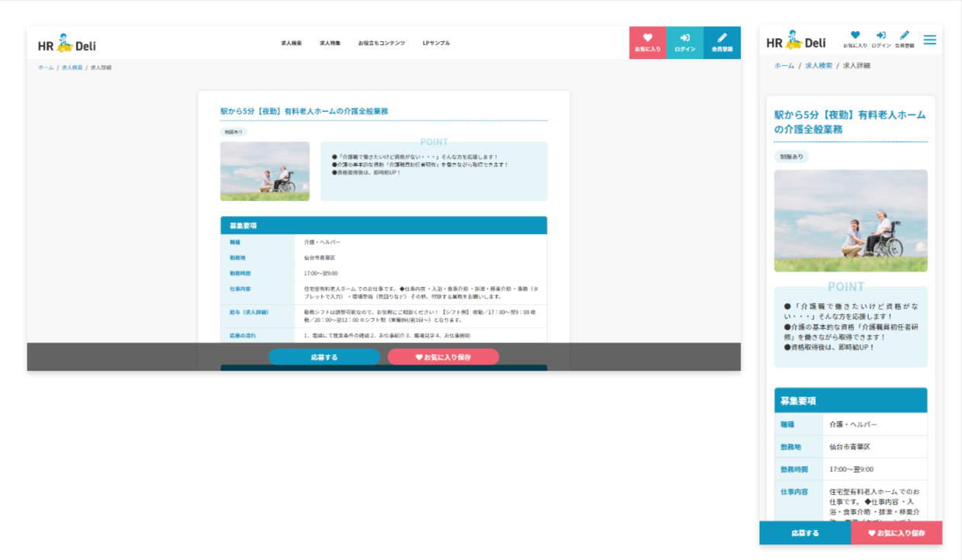This screenshot has height=560, width=962.
Task: Select お役立ちコンテンツ in the top navigation
Action: [382, 43]
